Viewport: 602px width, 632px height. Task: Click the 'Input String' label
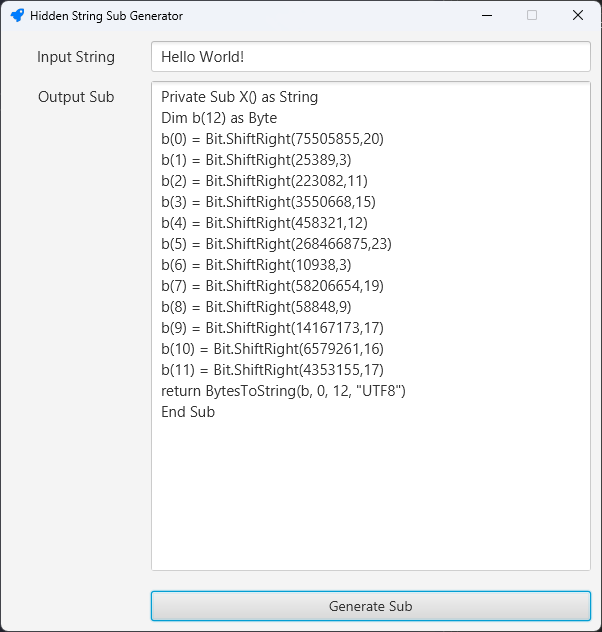pyautogui.click(x=76, y=57)
